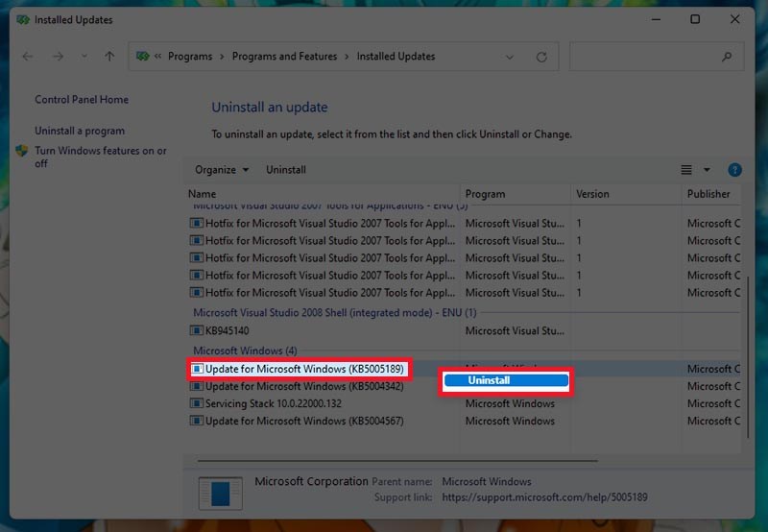Image resolution: width=768 pixels, height=532 pixels.
Task: Expand the address bar history dropdown
Action: [510, 58]
